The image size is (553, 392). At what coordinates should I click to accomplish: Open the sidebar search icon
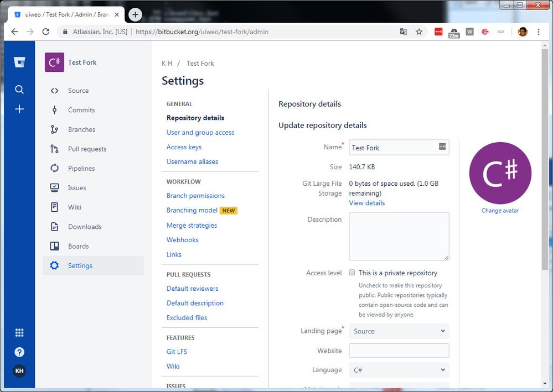(19, 90)
